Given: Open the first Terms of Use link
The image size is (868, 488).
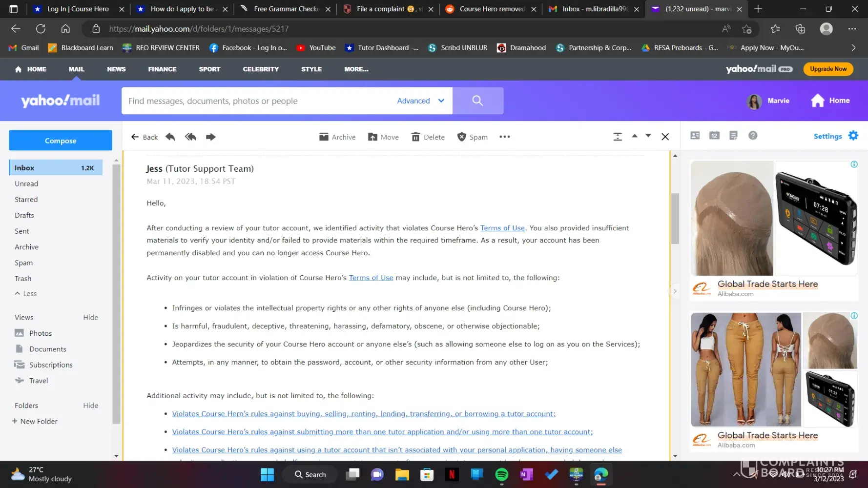Looking at the screenshot, I should coord(502,228).
